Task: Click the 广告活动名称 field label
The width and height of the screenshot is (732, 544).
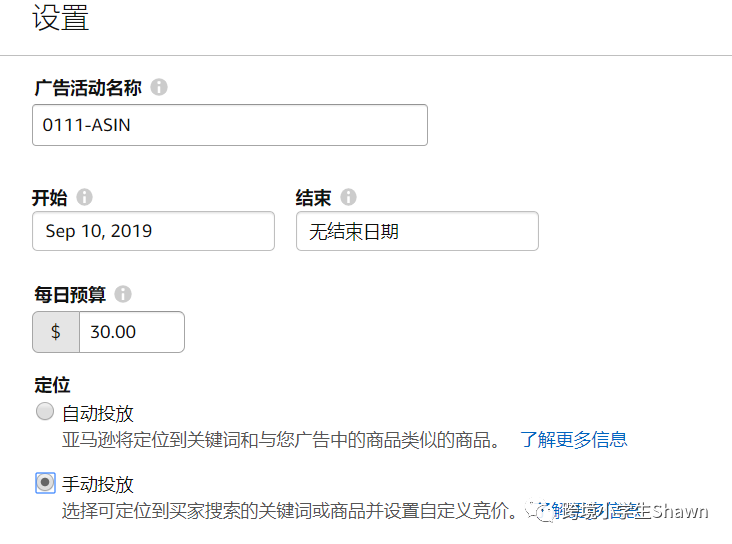Action: pos(87,87)
